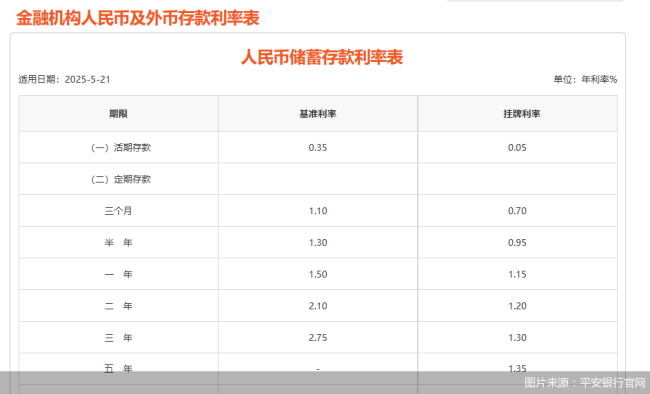The image size is (650, 394).
Task: Click the table title 人民币储蓄存款利率表
Action: click(x=322, y=57)
